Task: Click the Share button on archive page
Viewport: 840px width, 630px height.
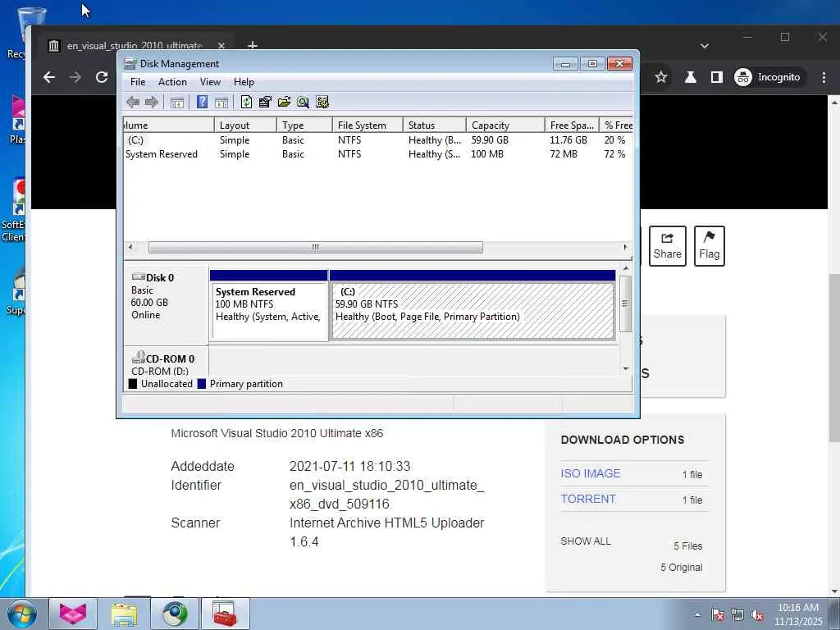Action: 668,246
